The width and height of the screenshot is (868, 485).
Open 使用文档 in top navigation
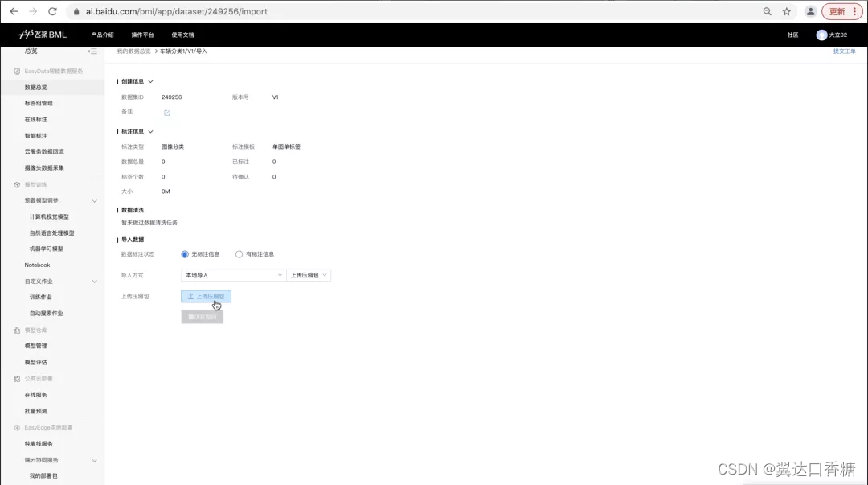(x=182, y=35)
